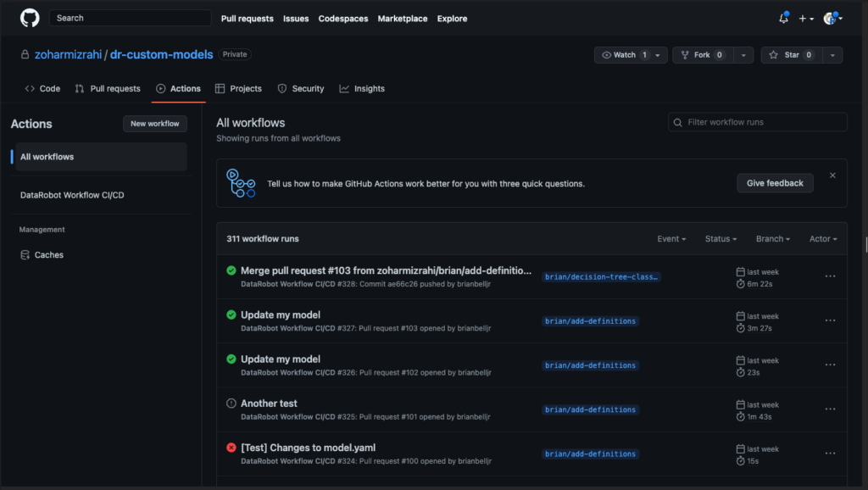Filter by brian/decision-tree-class branch label
The image size is (868, 490).
601,277
